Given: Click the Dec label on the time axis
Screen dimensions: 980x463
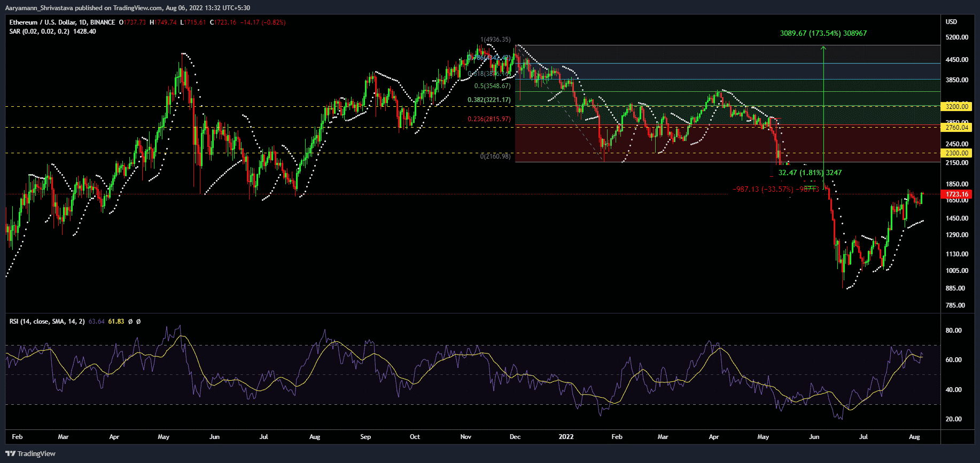Looking at the screenshot, I should (x=515, y=437).
